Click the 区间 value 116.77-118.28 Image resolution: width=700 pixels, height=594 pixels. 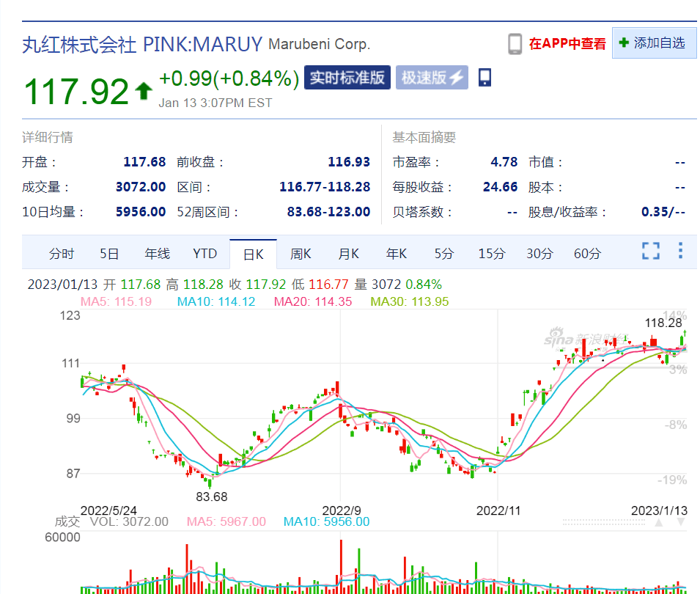325,187
